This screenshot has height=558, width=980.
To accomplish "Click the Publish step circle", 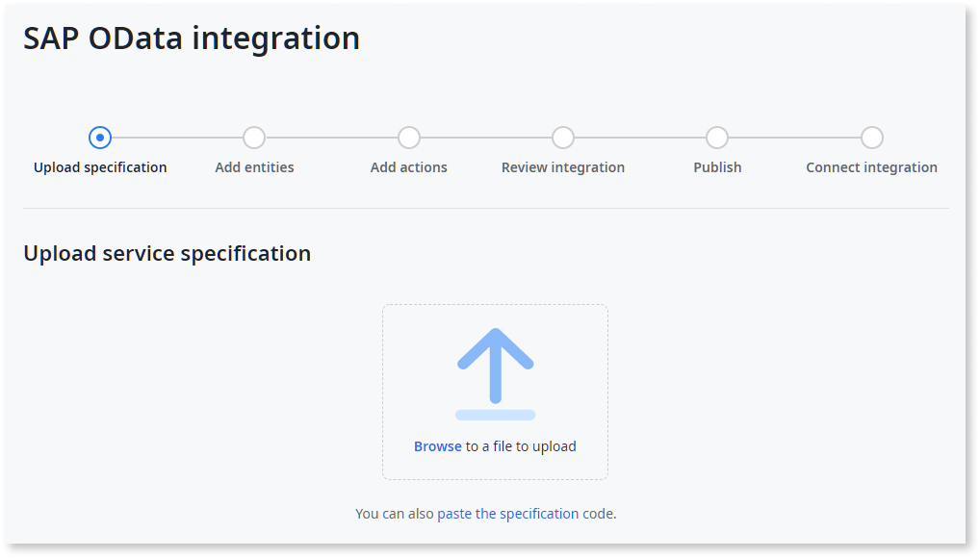I will pyautogui.click(x=717, y=138).
